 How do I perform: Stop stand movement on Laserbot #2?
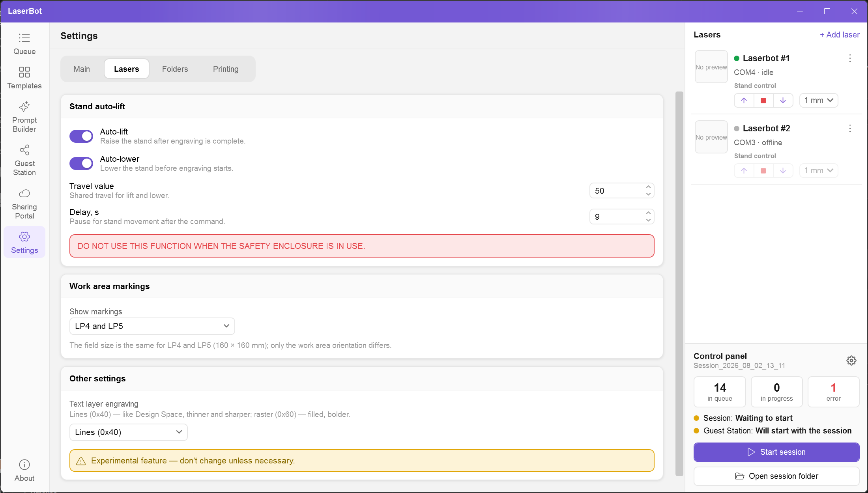click(x=763, y=171)
